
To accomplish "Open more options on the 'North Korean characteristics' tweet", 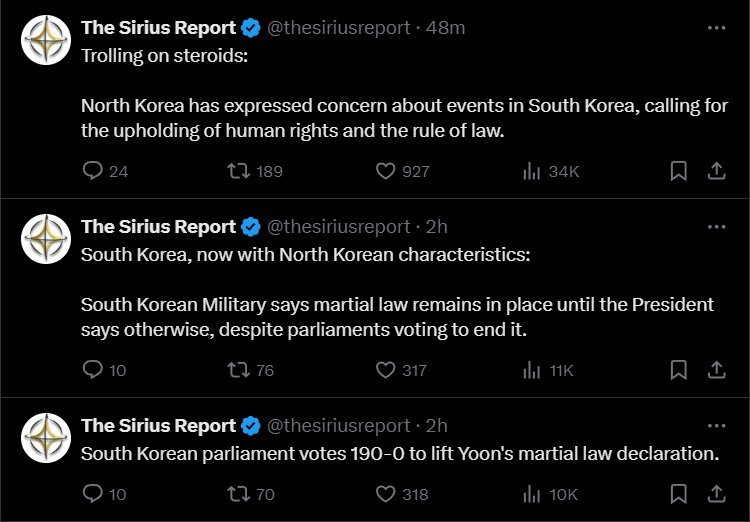I will [x=717, y=227].
